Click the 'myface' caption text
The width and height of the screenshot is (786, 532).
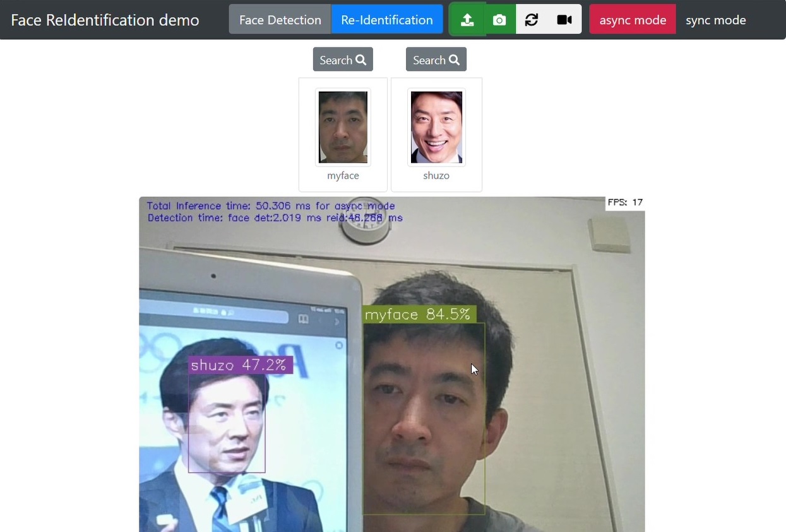click(343, 175)
